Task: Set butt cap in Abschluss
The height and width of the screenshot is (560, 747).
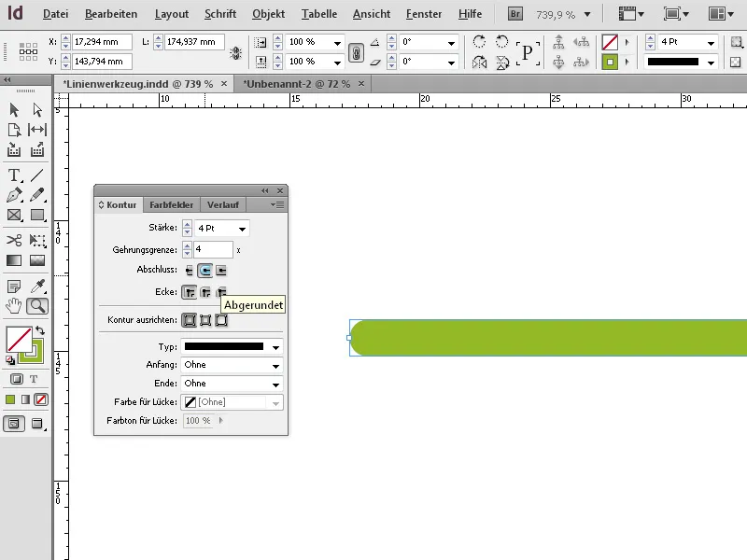Action: (190, 271)
